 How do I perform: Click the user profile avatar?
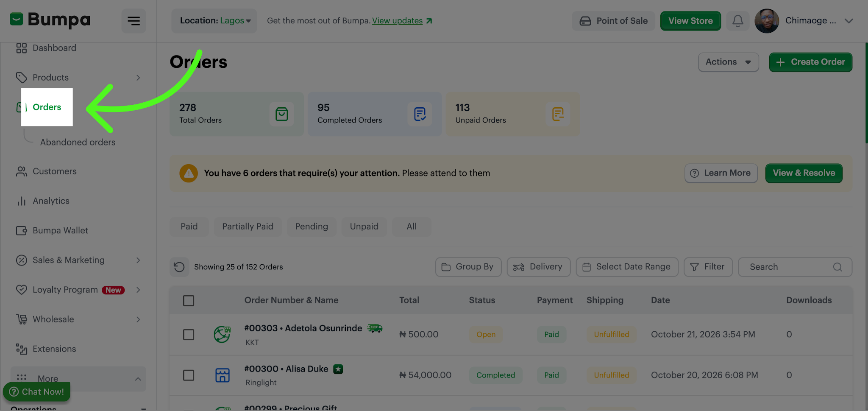click(767, 21)
